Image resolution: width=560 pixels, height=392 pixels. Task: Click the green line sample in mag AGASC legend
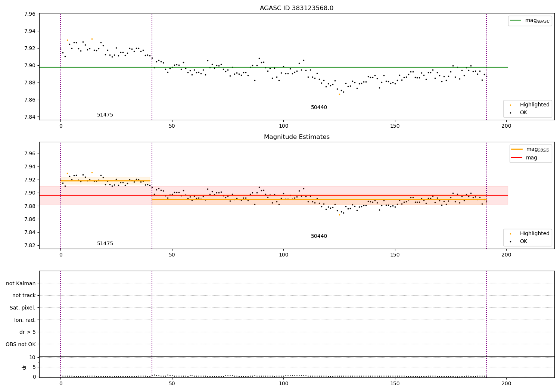(516, 21)
